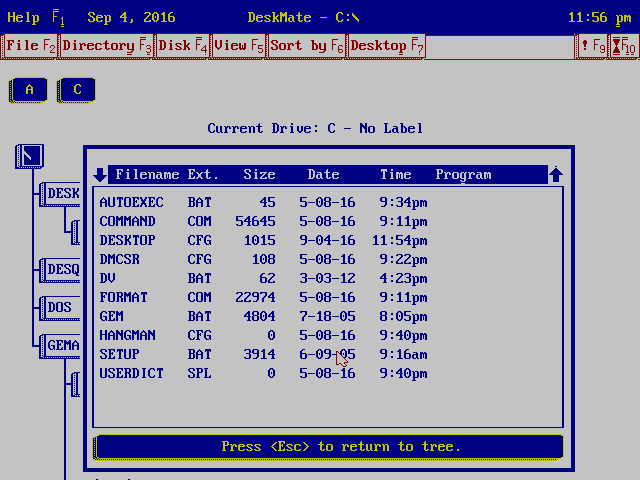Click size 54645 of COMMAND

click(x=255, y=222)
